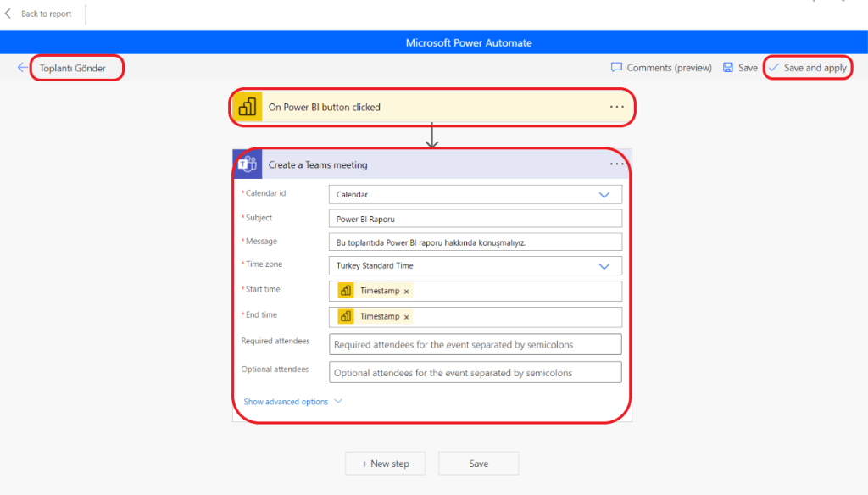Click the floppy disk Save icon
Viewport: 868px width, 495px height.
pos(728,68)
